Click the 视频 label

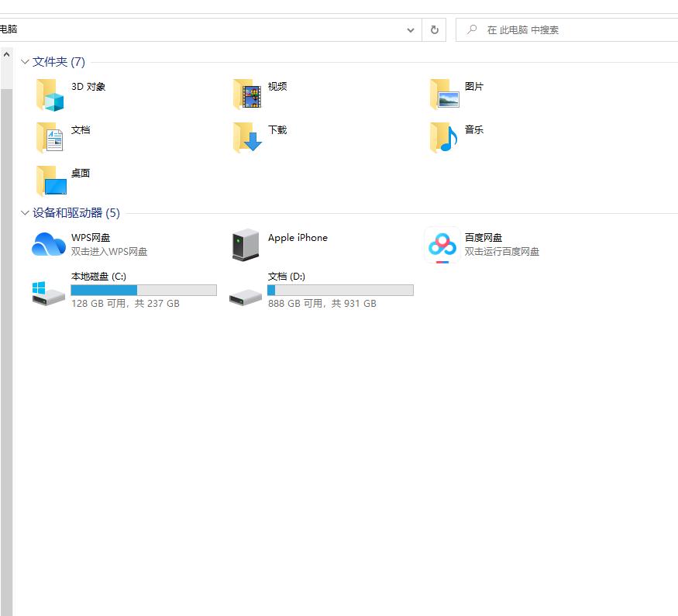[277, 87]
